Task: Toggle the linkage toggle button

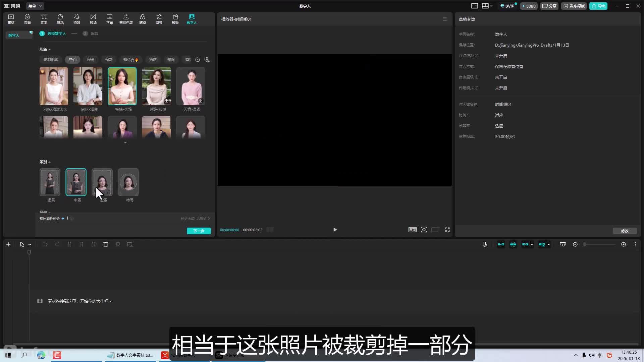Action: tap(526, 244)
